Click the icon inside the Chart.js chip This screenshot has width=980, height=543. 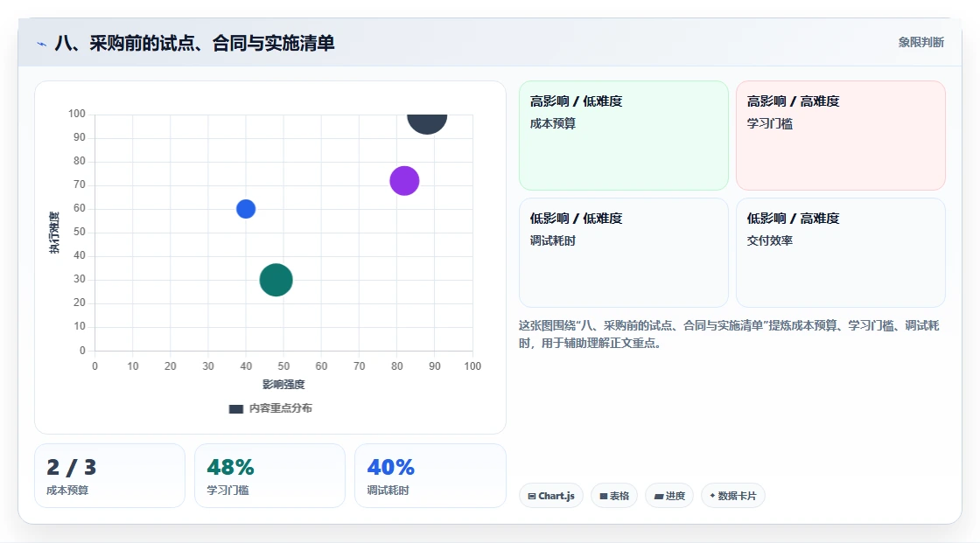pos(532,496)
